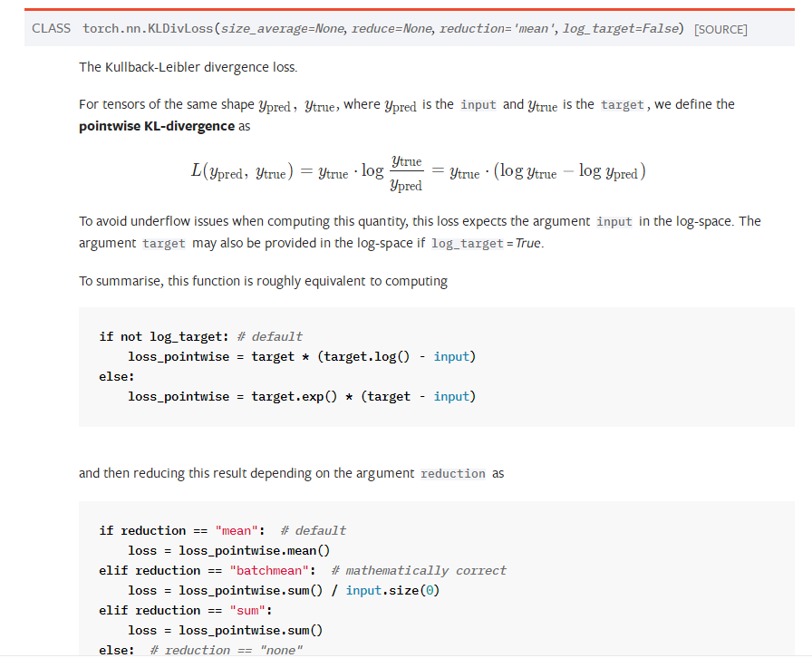Click final 'loss = loss_pointwise.sum()' line
The width and height of the screenshot is (812, 658).
click(x=226, y=630)
